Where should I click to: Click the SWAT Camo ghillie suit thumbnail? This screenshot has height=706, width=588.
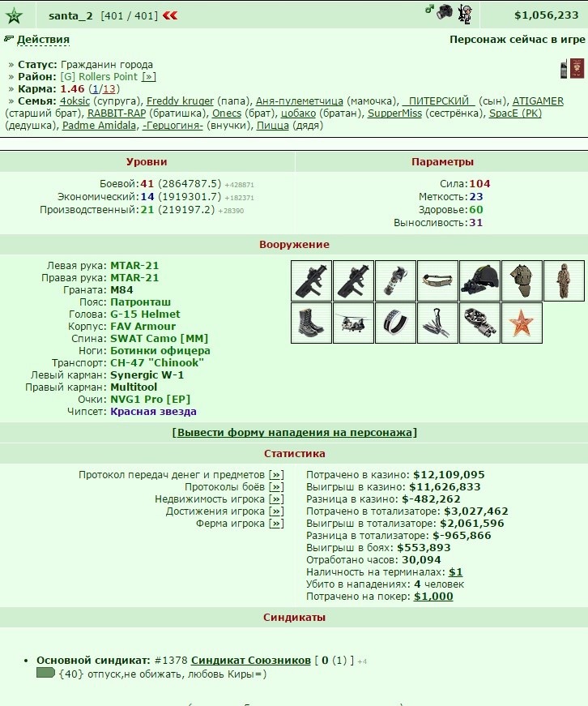(565, 280)
